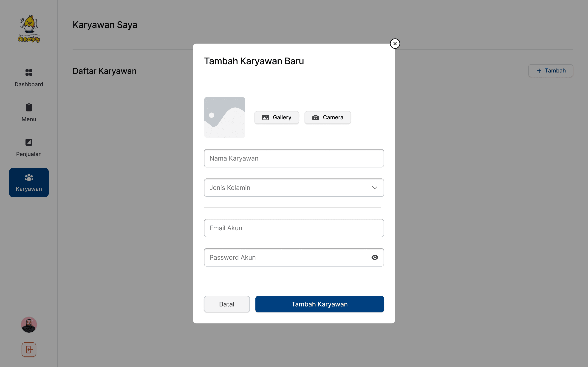588x367 pixels.
Task: Open the Penjualan chart icon
Action: [x=29, y=142]
